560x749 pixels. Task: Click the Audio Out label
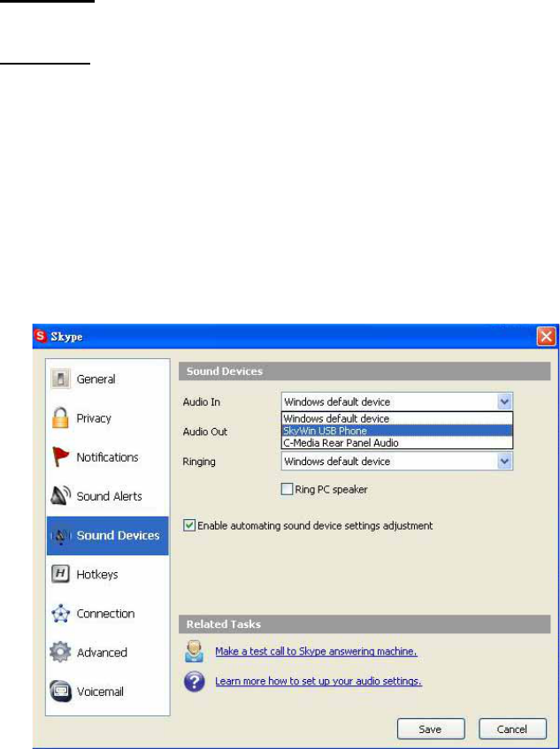pyautogui.click(x=205, y=432)
